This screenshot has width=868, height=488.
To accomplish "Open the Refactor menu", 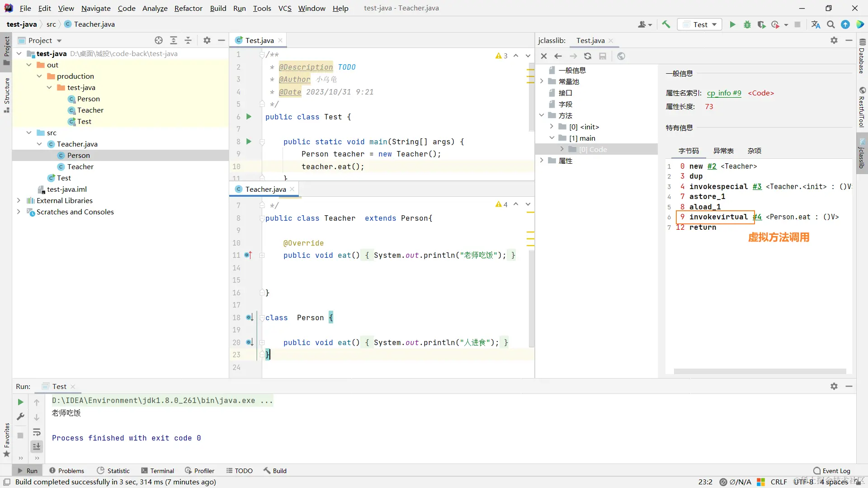I will 188,8.
